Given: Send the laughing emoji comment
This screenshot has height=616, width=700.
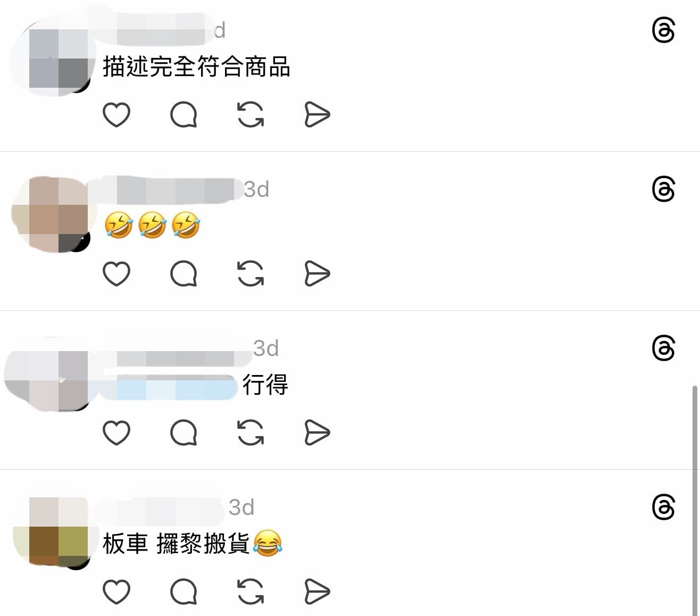Looking at the screenshot, I should point(318,274).
